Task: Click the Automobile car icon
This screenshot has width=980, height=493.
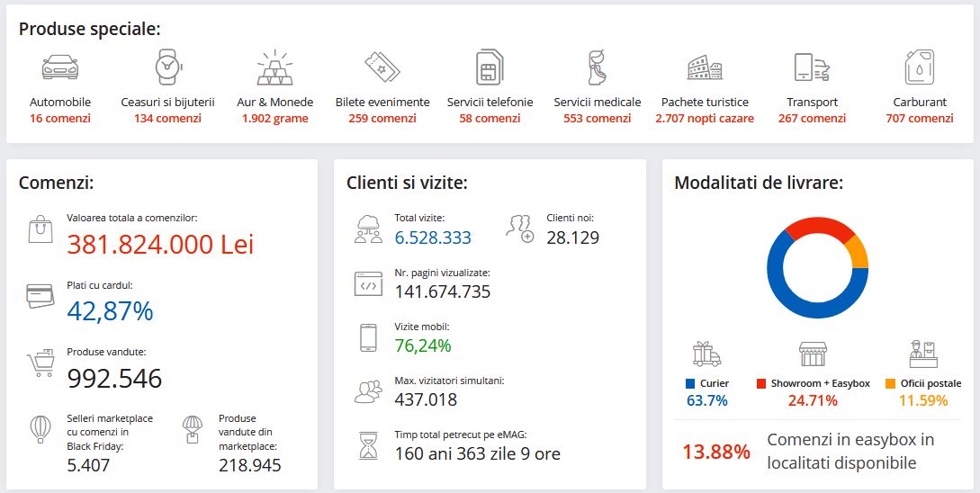Action: pyautogui.click(x=60, y=67)
